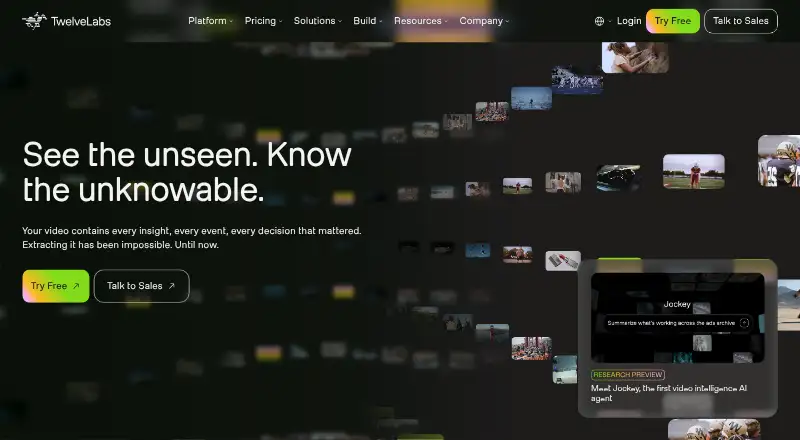800x440 pixels.
Task: Click the Jockey preview video thumbnail
Action: point(678,318)
